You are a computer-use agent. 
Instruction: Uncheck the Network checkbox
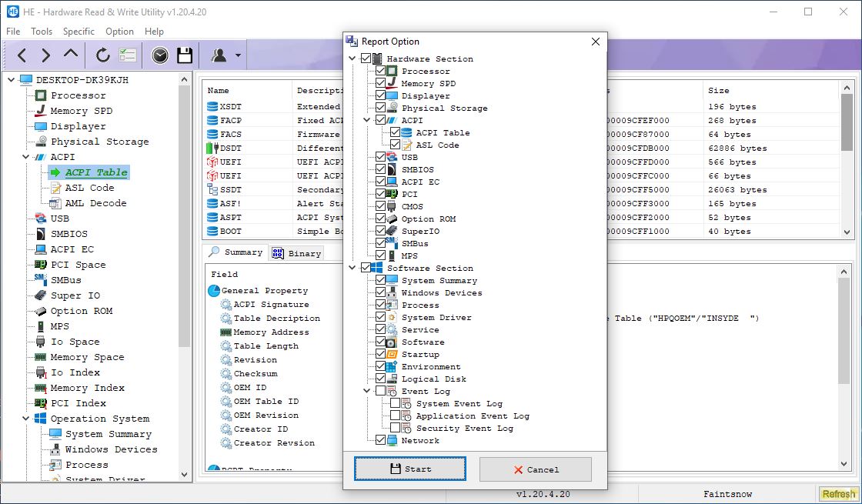coord(380,441)
